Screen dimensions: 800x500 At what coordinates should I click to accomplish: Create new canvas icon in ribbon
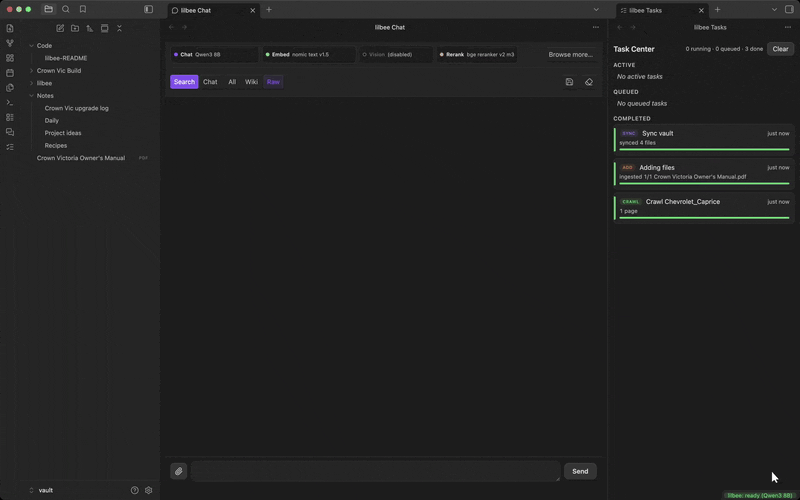10,58
